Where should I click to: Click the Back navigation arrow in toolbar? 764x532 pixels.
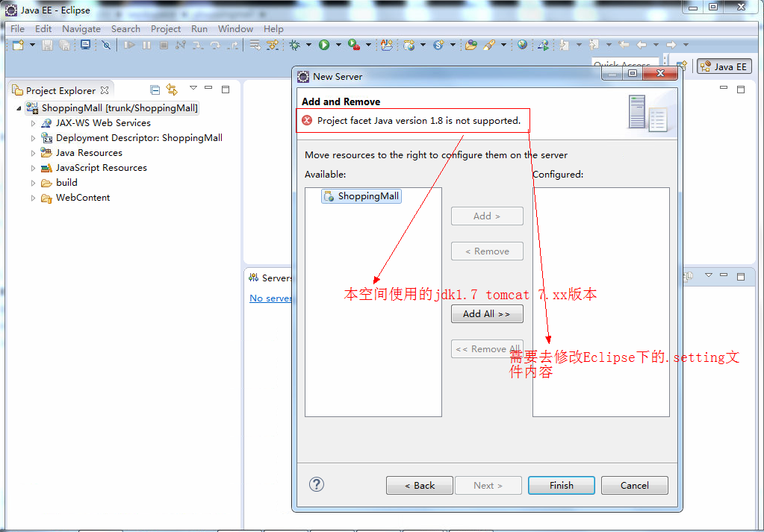click(x=642, y=45)
